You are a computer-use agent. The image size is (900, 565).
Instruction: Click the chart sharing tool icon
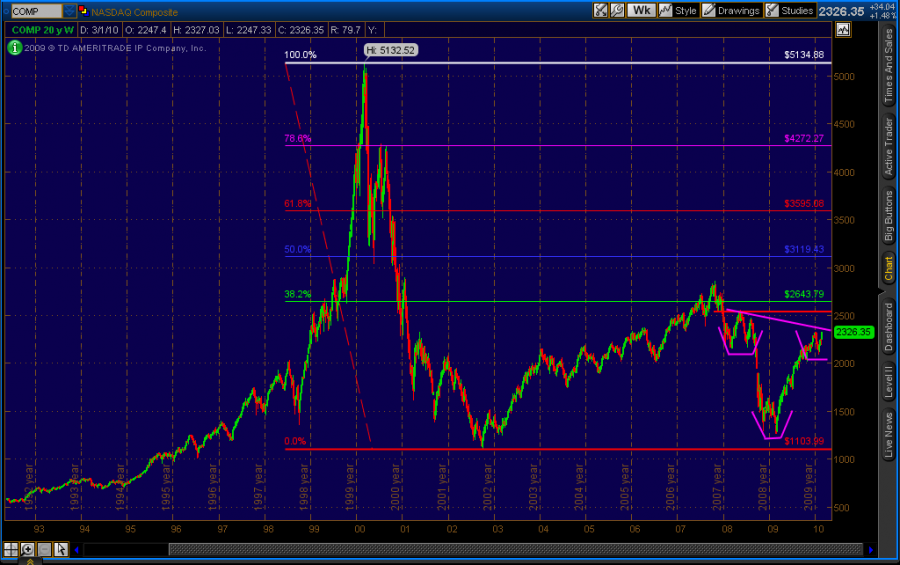pos(600,10)
